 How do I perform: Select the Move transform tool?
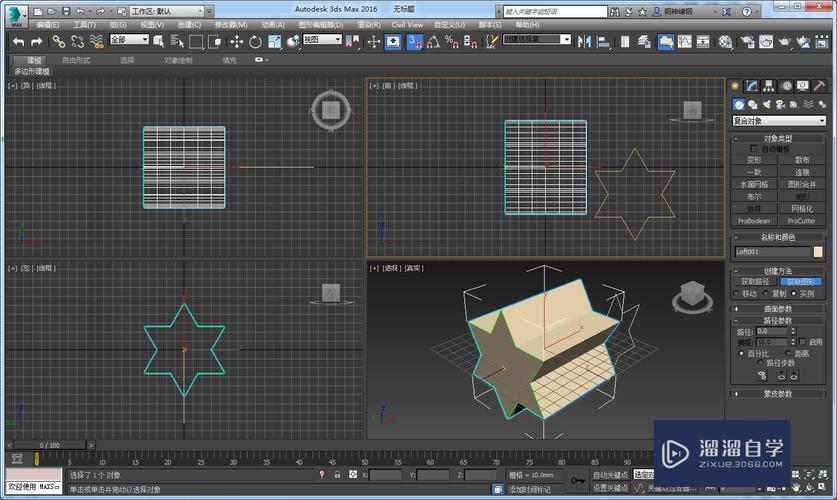click(x=237, y=41)
